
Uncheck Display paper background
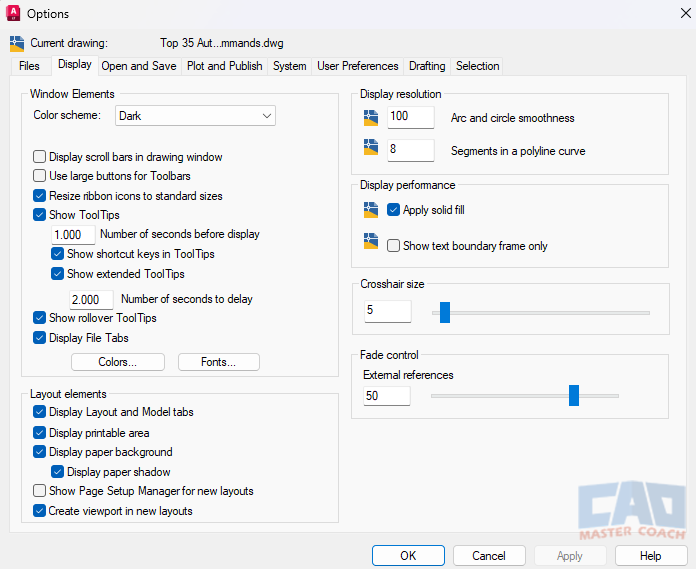click(x=40, y=452)
